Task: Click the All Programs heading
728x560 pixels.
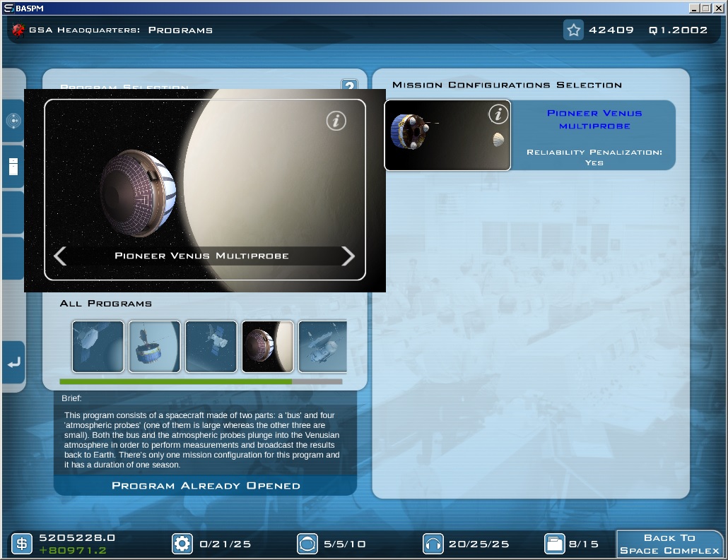Action: point(106,304)
